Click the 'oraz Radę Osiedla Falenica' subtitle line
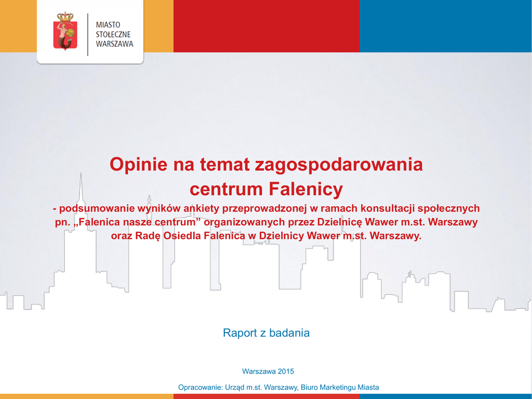This screenshot has height=399, width=532. coord(266,236)
